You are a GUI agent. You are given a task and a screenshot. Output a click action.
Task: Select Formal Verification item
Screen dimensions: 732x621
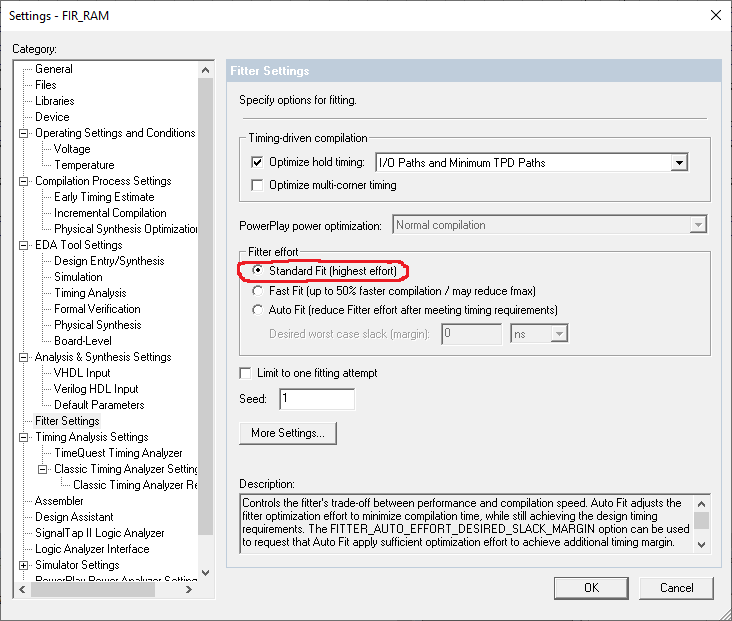tap(97, 309)
